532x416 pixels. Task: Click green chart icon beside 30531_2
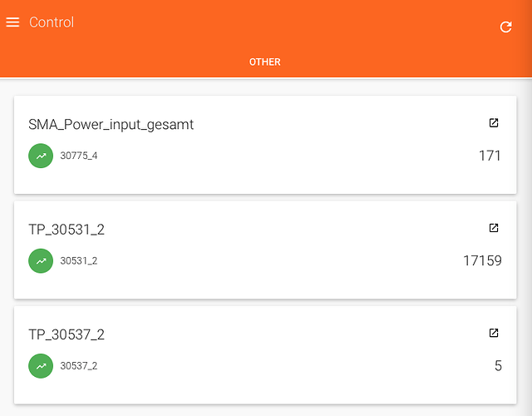coord(41,260)
